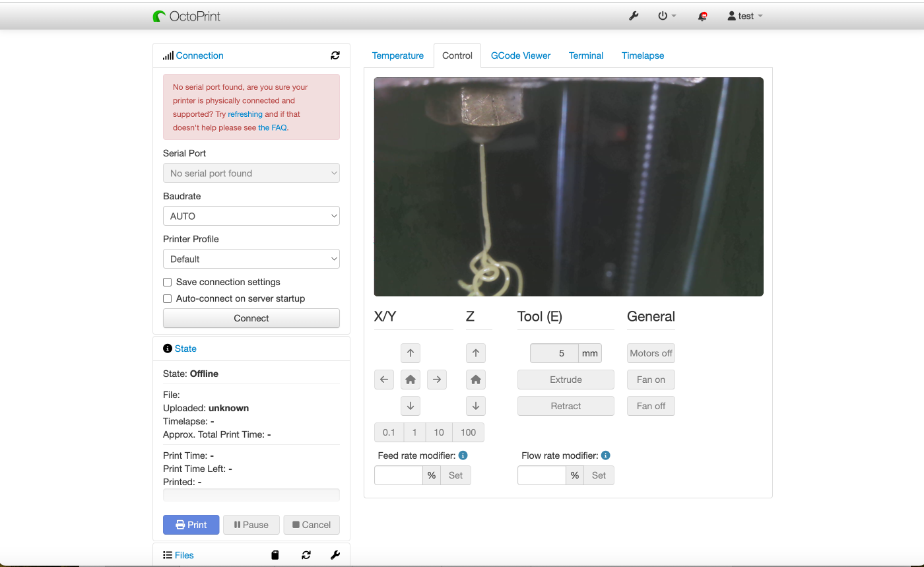The image size is (924, 567).
Task: Set the flow rate modifier
Action: pos(599,475)
